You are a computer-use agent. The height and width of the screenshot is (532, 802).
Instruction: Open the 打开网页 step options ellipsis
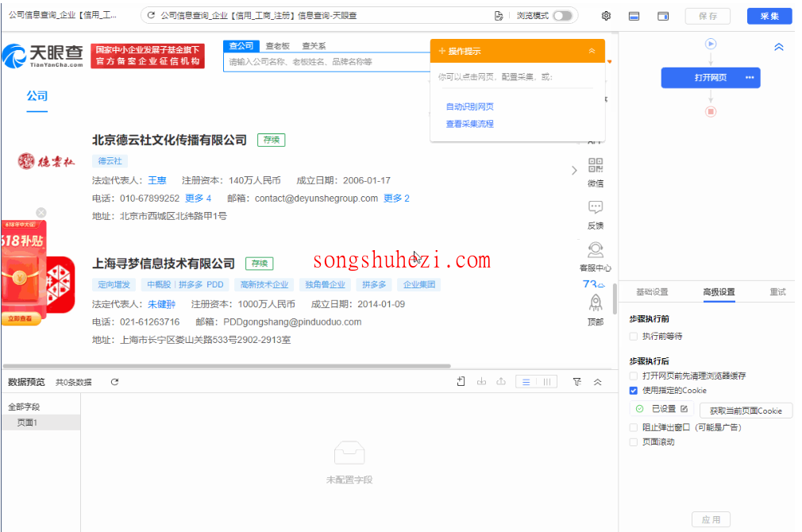coord(750,78)
